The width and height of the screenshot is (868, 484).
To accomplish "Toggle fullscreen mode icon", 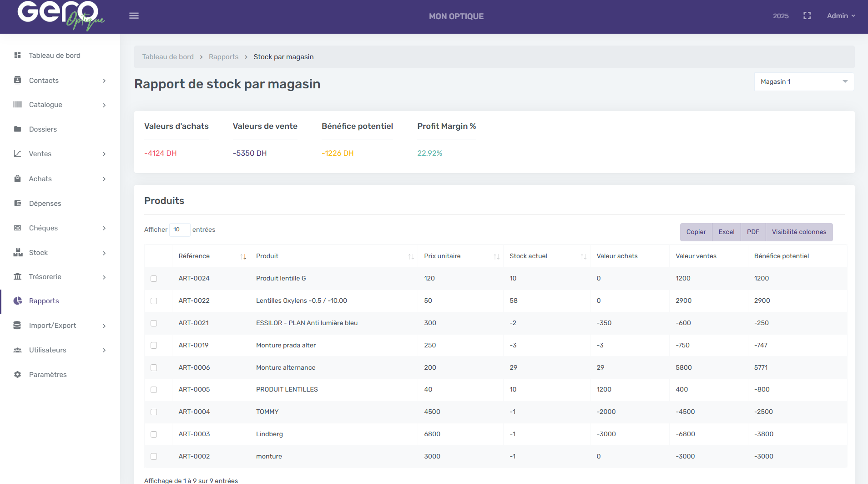I will (x=807, y=16).
